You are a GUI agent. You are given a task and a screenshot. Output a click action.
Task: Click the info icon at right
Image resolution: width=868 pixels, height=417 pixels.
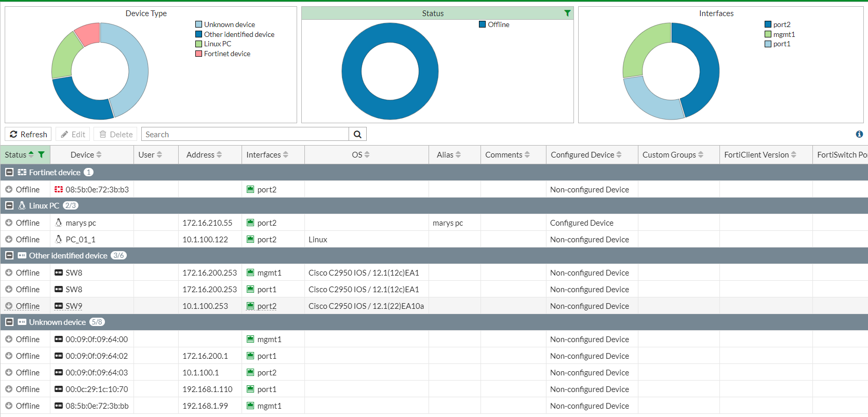(859, 134)
